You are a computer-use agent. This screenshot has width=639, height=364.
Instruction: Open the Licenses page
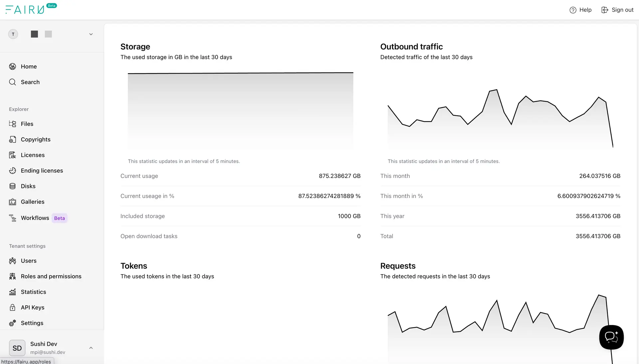click(33, 155)
